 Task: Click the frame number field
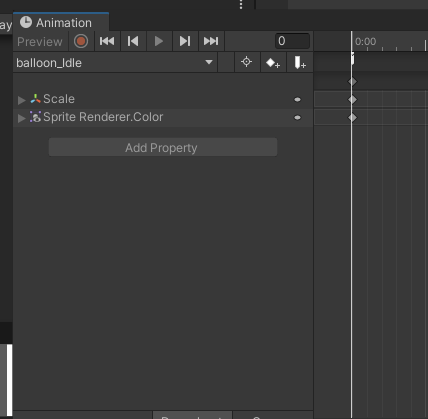(x=292, y=41)
